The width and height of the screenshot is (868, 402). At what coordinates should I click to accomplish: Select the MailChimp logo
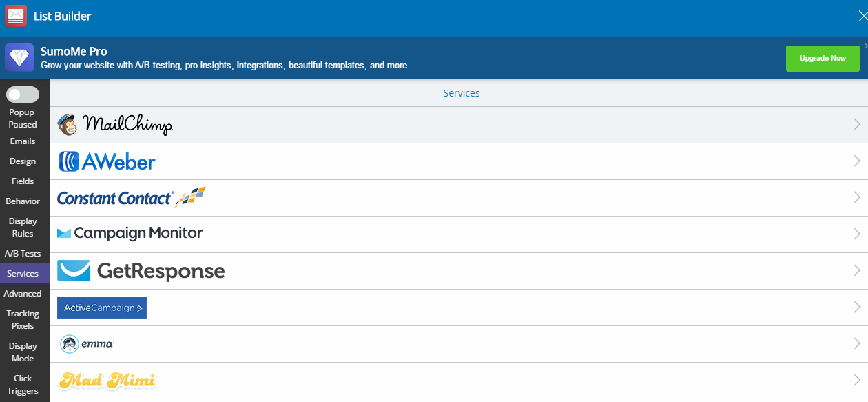(115, 125)
